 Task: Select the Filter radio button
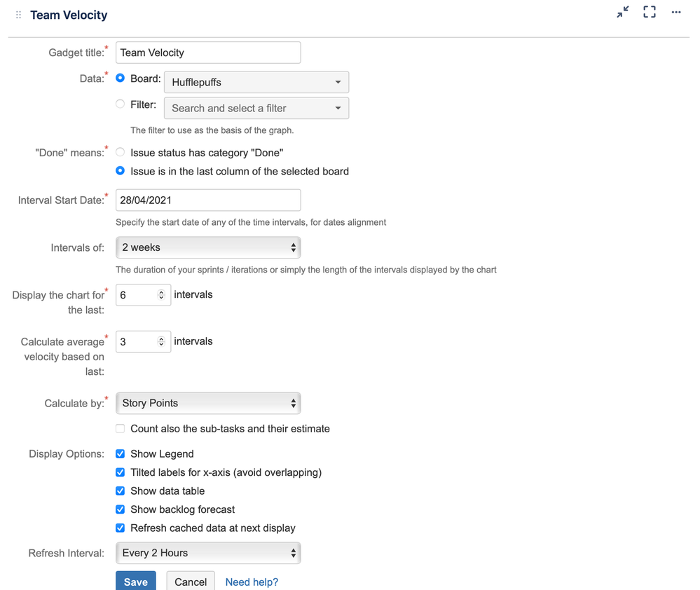[121, 104]
